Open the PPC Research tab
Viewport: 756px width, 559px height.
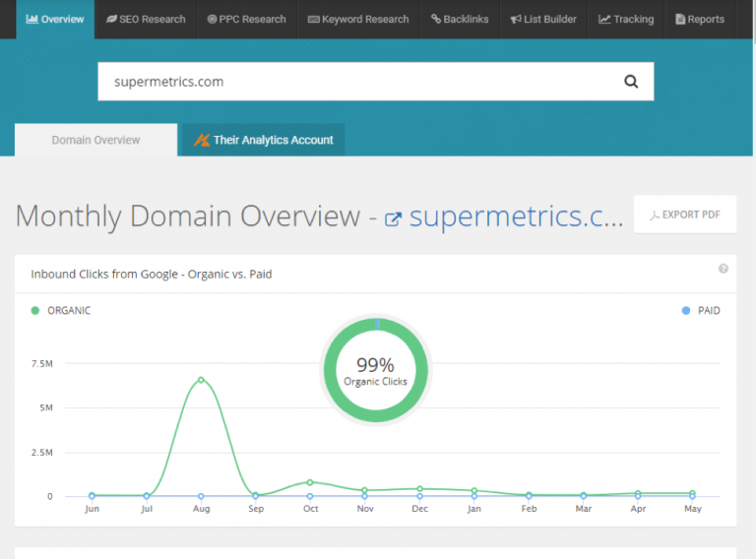pos(246,20)
